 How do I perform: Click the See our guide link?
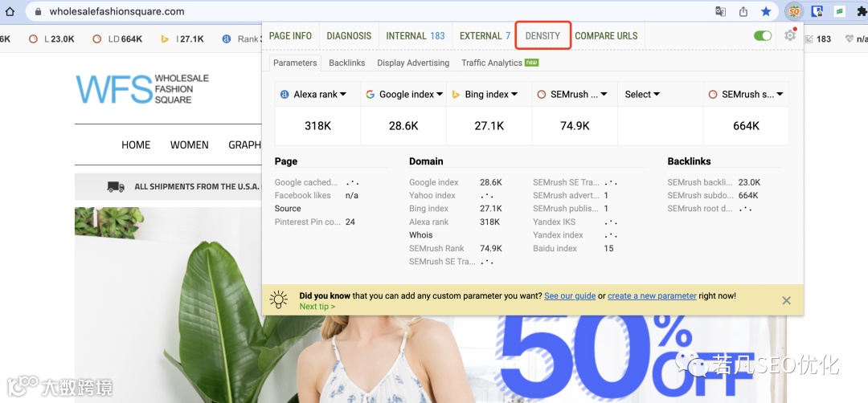pyautogui.click(x=570, y=295)
